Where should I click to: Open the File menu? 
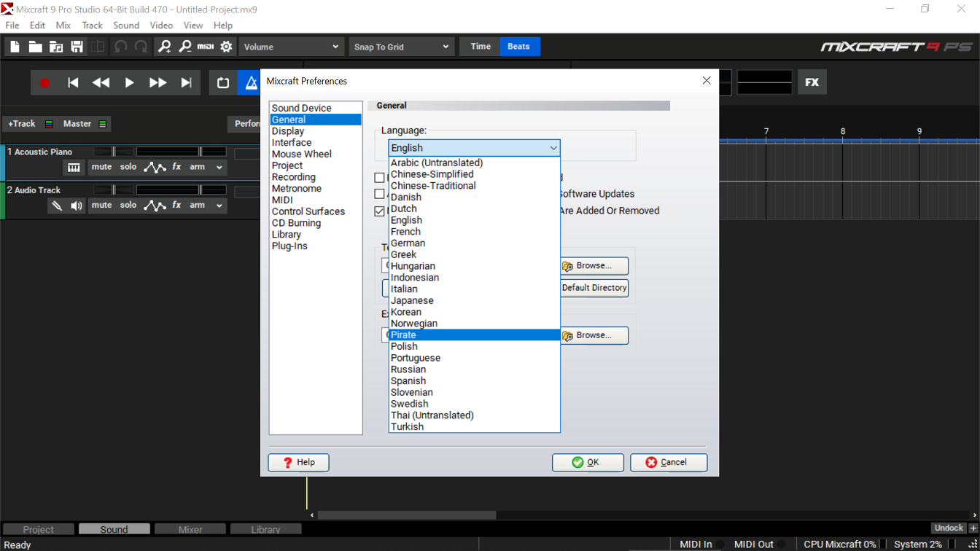(12, 26)
